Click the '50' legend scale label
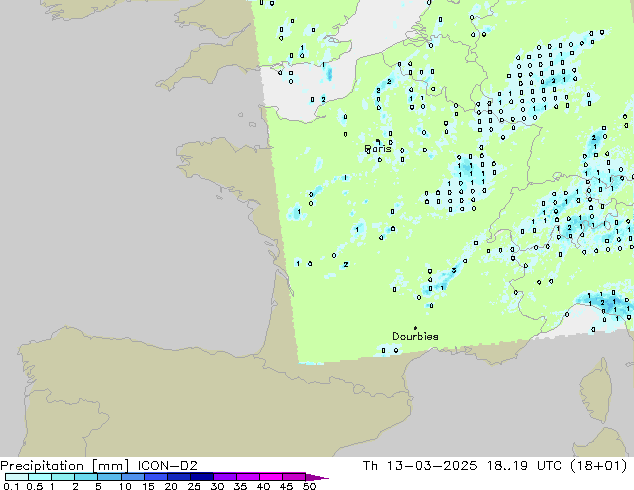Image resolution: width=634 pixels, height=490 pixels. point(309,486)
